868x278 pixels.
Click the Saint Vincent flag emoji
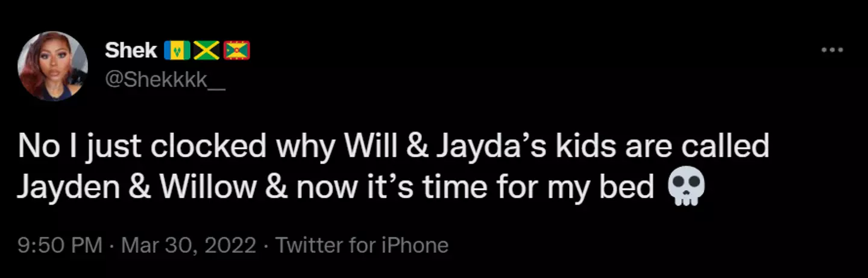coord(177,52)
